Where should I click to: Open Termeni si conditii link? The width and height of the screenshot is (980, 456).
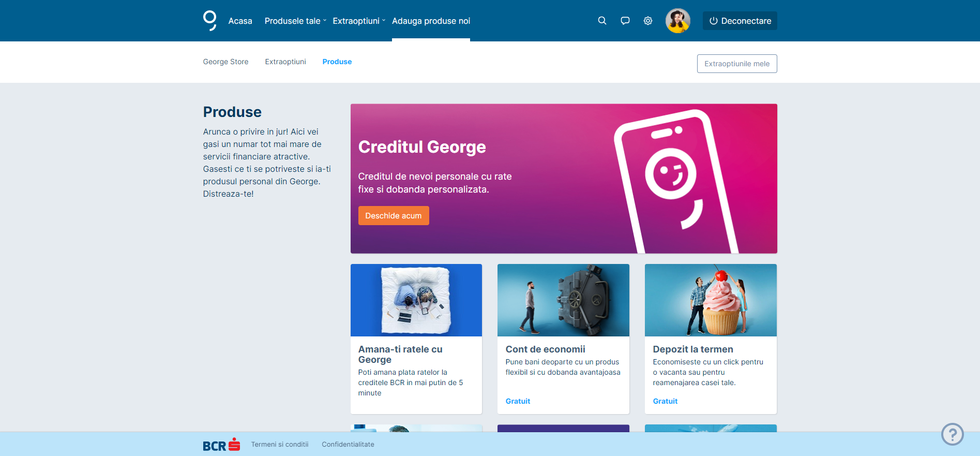(x=280, y=444)
